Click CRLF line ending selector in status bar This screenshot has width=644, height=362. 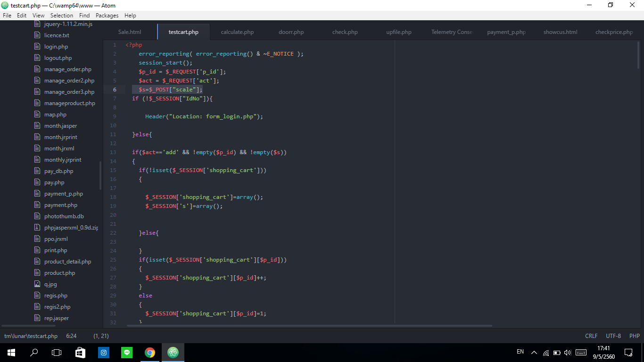[591, 336]
